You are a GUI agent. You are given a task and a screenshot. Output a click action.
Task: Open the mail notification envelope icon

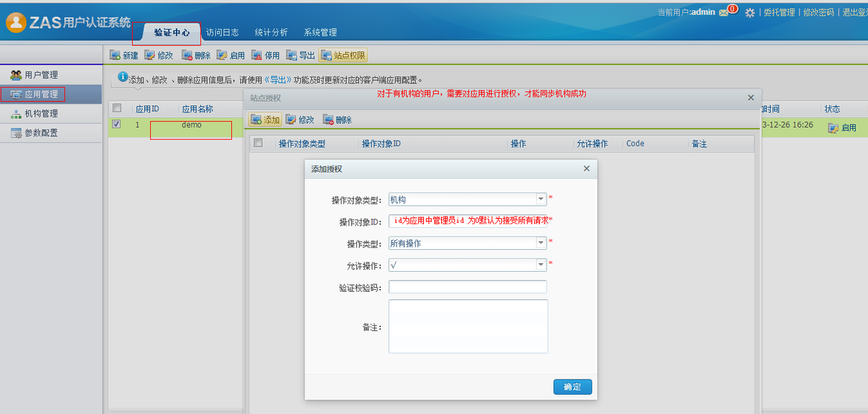(723, 12)
